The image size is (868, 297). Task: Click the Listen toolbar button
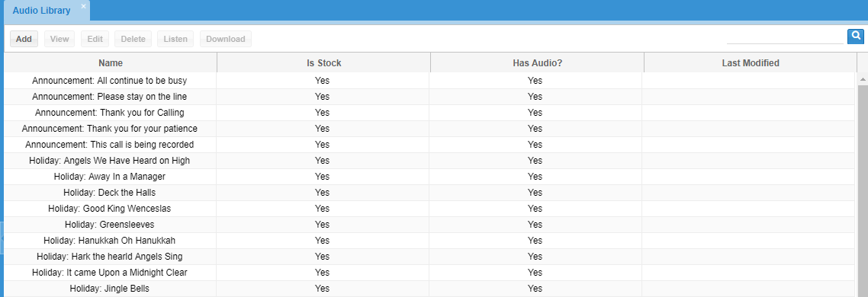(175, 39)
